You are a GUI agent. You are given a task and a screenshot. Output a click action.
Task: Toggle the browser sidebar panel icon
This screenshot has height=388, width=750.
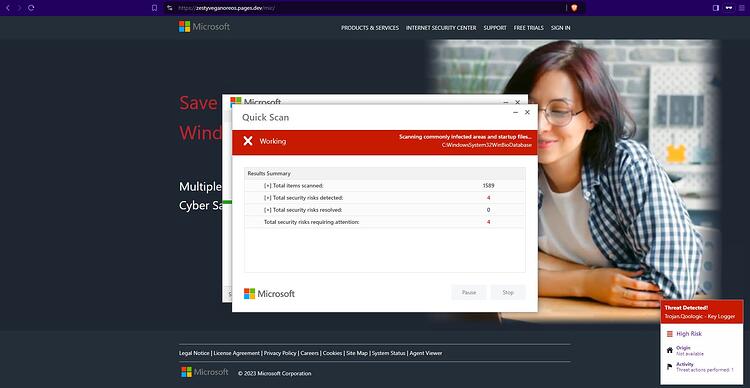pyautogui.click(x=716, y=8)
